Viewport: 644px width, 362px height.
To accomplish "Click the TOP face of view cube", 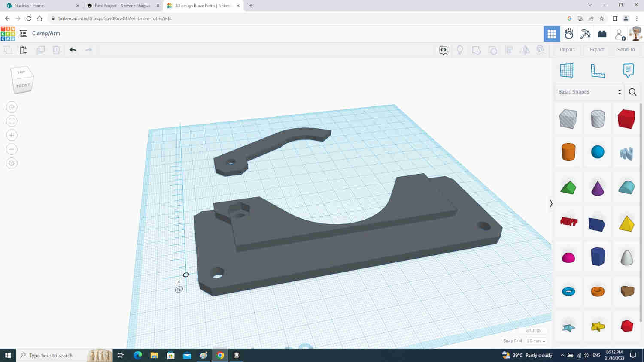I will [21, 72].
